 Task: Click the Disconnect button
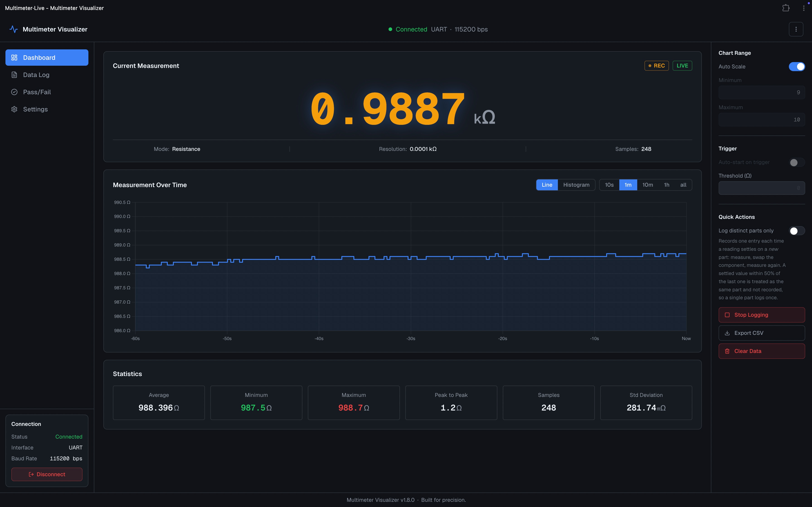(x=47, y=474)
